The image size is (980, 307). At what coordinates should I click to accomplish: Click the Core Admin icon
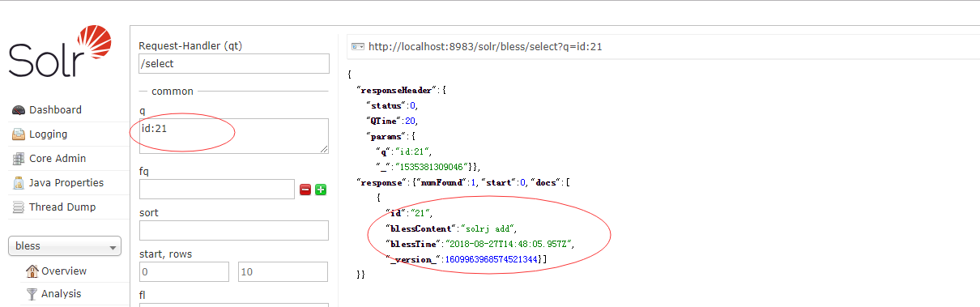click(x=19, y=159)
